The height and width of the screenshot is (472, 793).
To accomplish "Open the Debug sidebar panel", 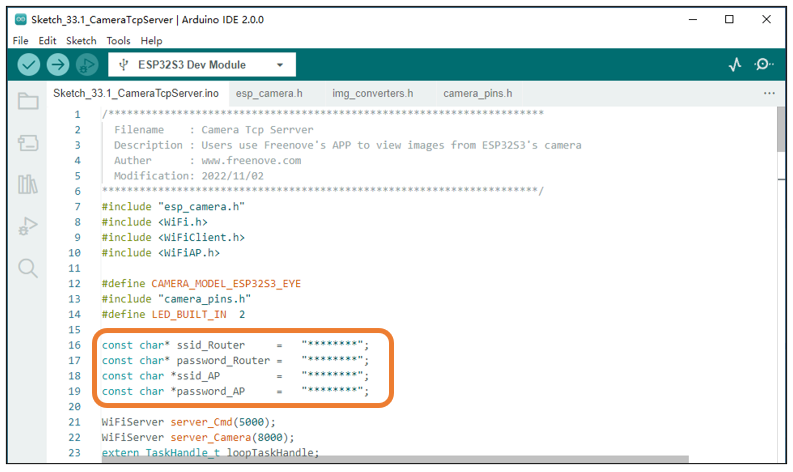I will pyautogui.click(x=28, y=226).
